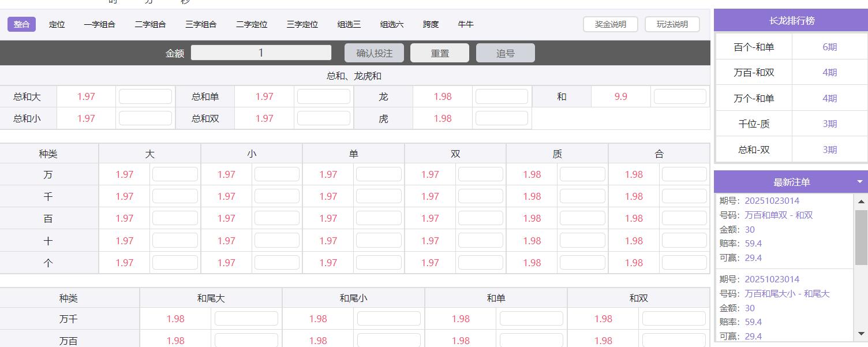This screenshot has width=868, height=347.
Task: Open 奖金说明 prize description
Action: click(x=610, y=24)
